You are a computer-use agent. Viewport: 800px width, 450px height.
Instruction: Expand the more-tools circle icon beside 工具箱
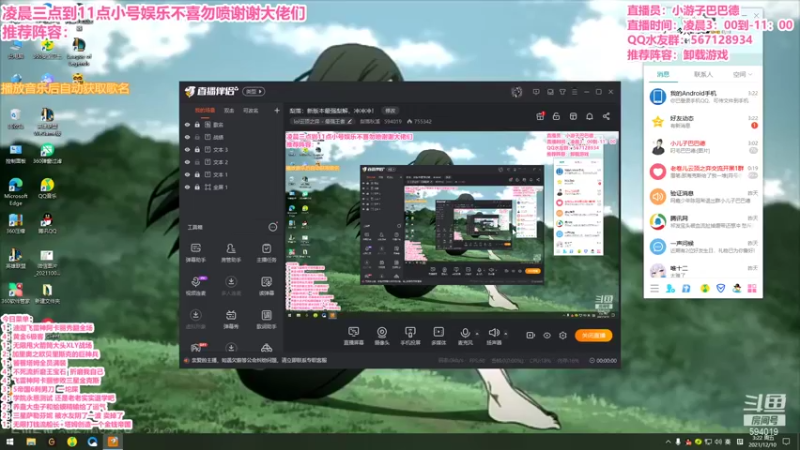click(x=273, y=227)
